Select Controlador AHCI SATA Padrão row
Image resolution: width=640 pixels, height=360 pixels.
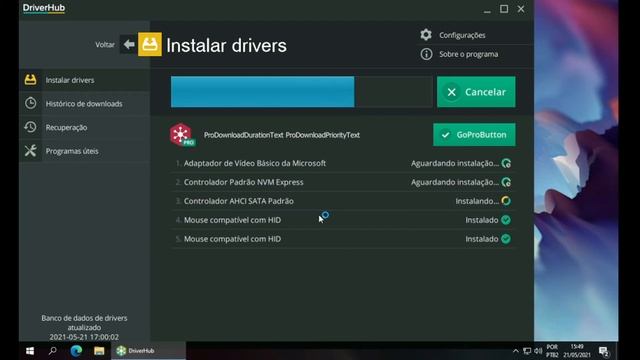coord(343,201)
